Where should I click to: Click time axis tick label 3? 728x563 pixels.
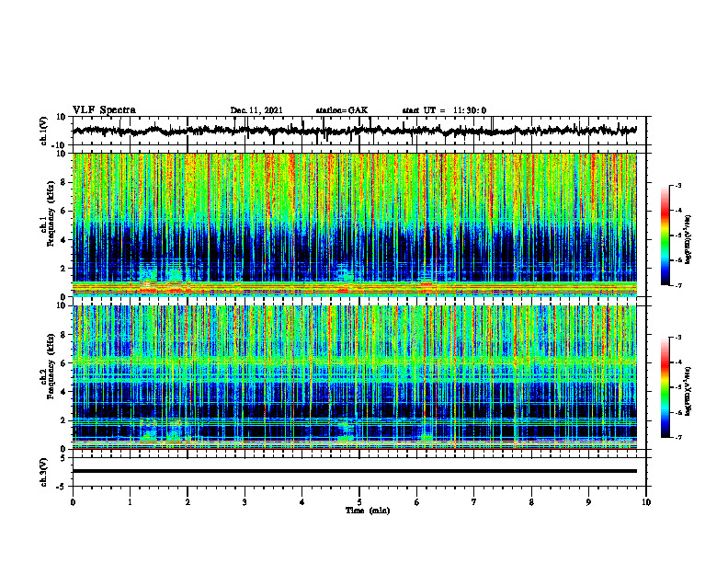click(x=245, y=502)
